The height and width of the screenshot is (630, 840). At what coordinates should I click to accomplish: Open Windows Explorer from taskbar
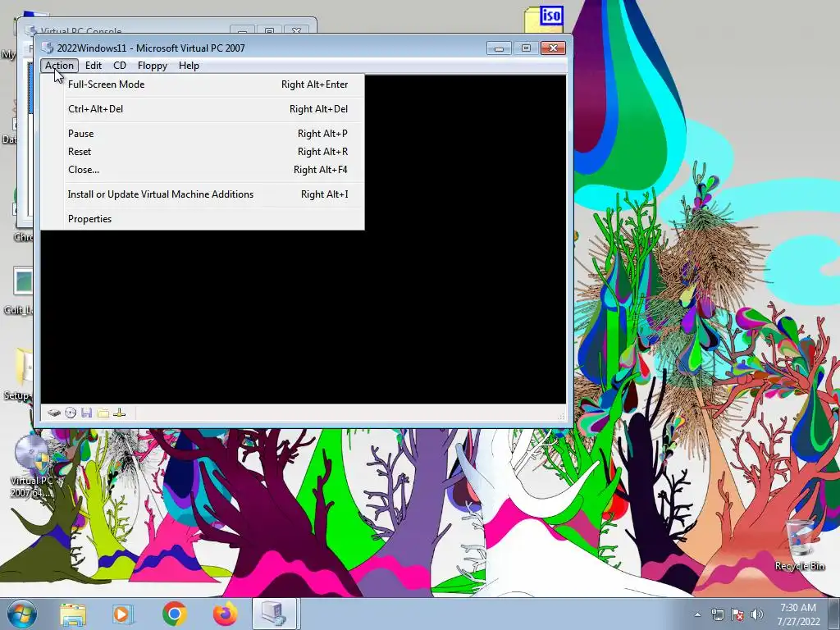[x=73, y=614]
